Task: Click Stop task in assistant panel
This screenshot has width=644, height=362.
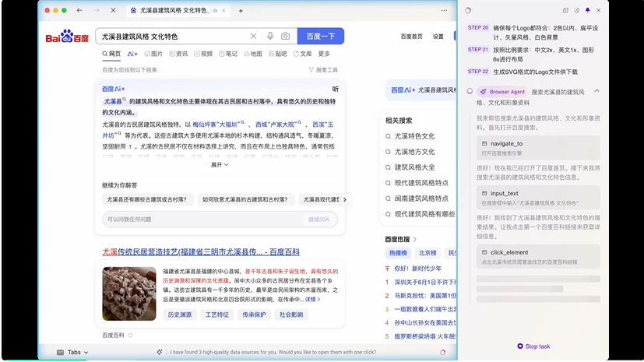Action: click(x=533, y=346)
